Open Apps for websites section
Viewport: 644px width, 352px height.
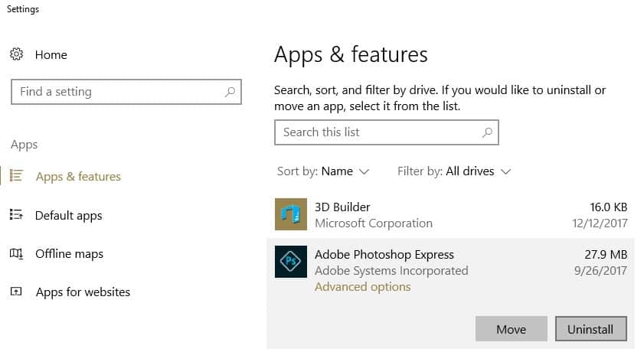click(x=83, y=292)
